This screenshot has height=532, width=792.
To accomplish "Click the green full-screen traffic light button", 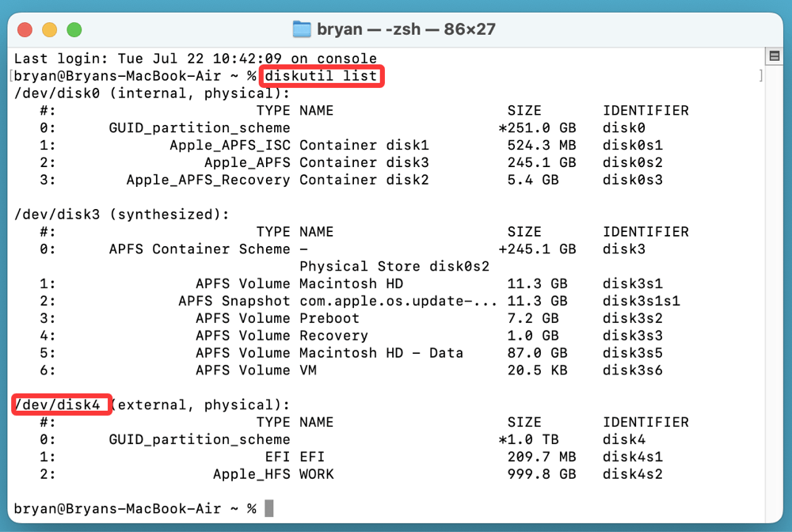I will (74, 29).
